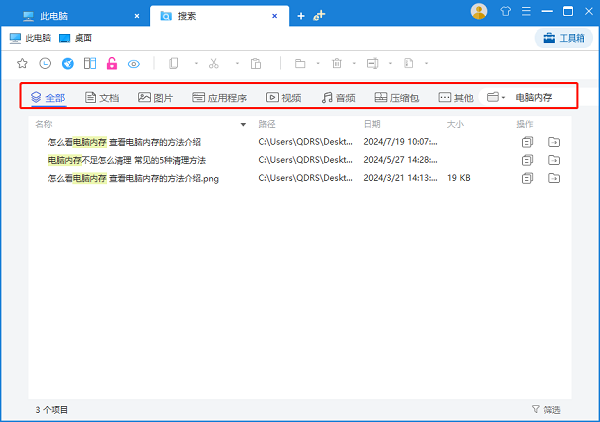This screenshot has height=422, width=600.
Task: Click the dual-pane layout icon
Action: tap(90, 63)
